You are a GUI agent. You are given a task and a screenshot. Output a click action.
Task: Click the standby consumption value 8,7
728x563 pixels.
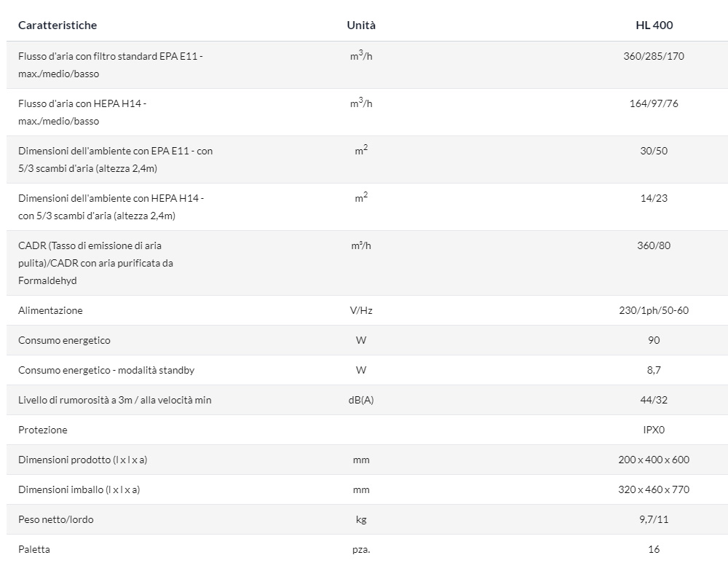tap(654, 370)
